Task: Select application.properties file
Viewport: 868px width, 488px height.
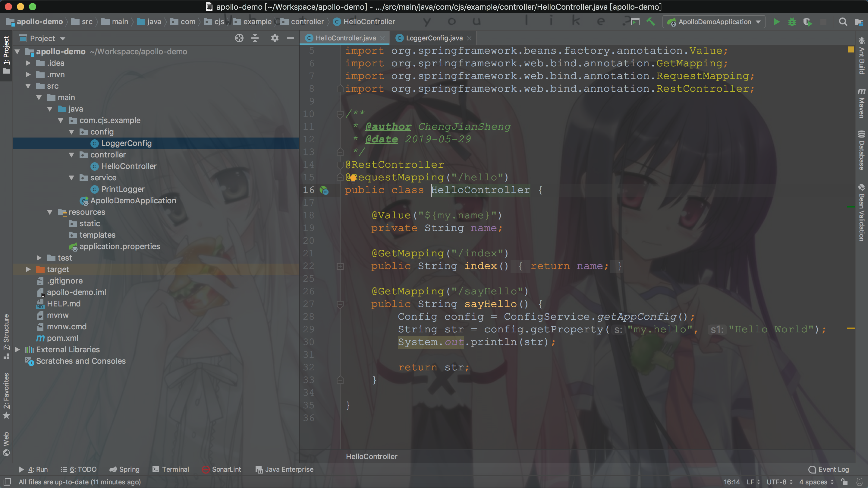Action: pyautogui.click(x=115, y=246)
